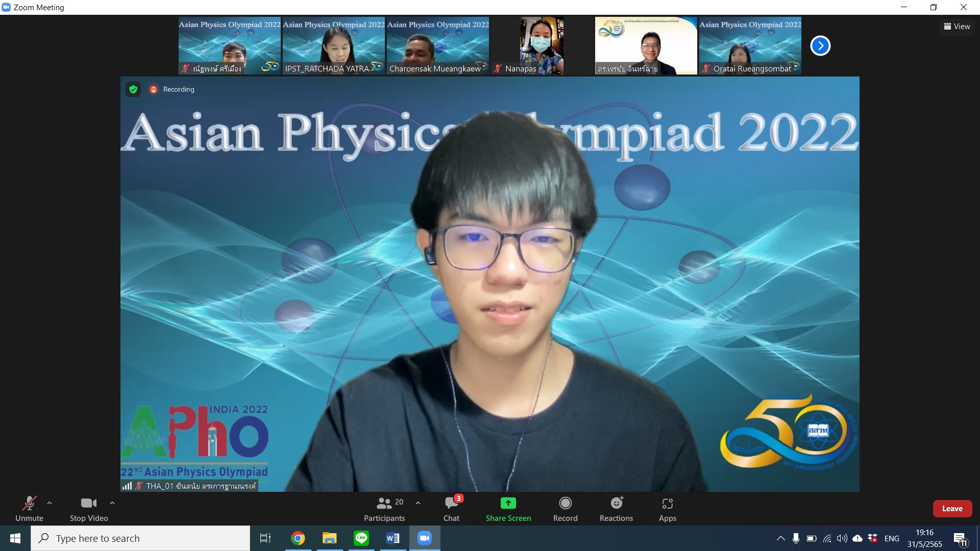Open audio options arrow next to Unmute
Image resolution: width=980 pixels, height=551 pixels.
click(50, 503)
